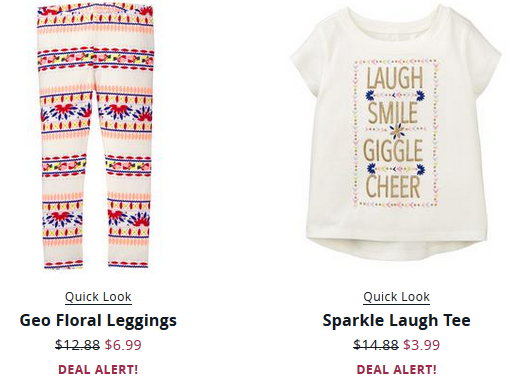The height and width of the screenshot is (383, 510).
Task: Click the Sparkle Laugh Tee product title
Action: (x=397, y=321)
